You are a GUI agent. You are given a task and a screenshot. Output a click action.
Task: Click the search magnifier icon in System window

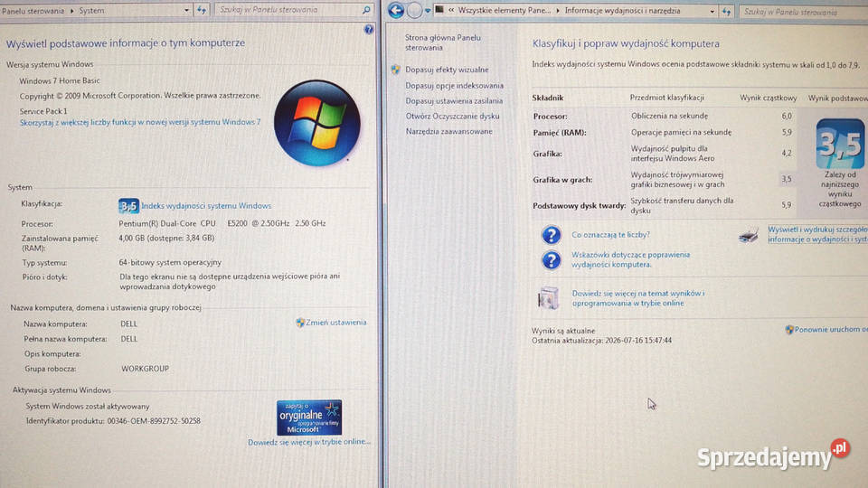[366, 10]
